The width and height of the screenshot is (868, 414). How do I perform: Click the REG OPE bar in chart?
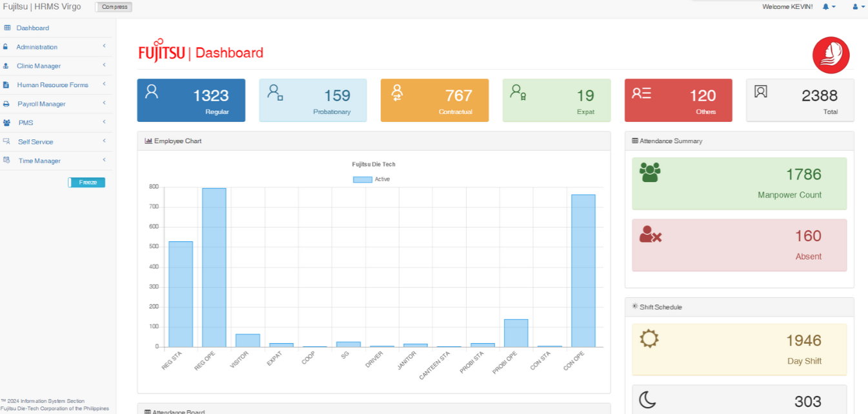click(214, 268)
